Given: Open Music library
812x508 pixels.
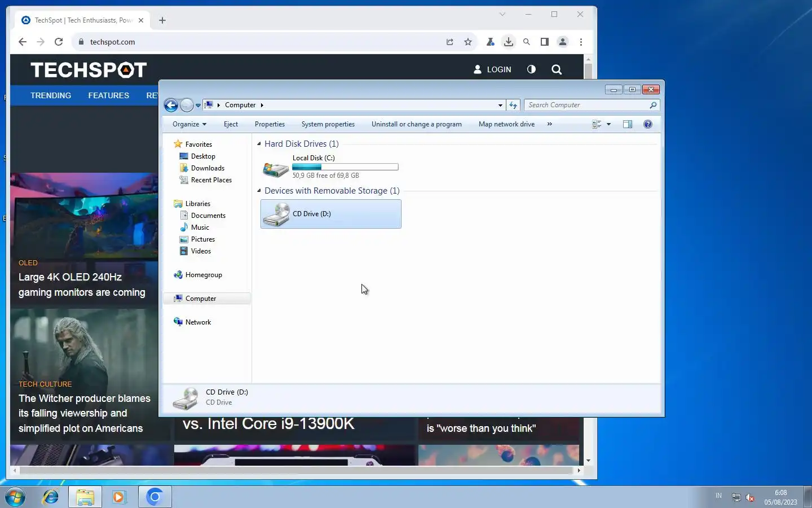Looking at the screenshot, I should tap(200, 227).
